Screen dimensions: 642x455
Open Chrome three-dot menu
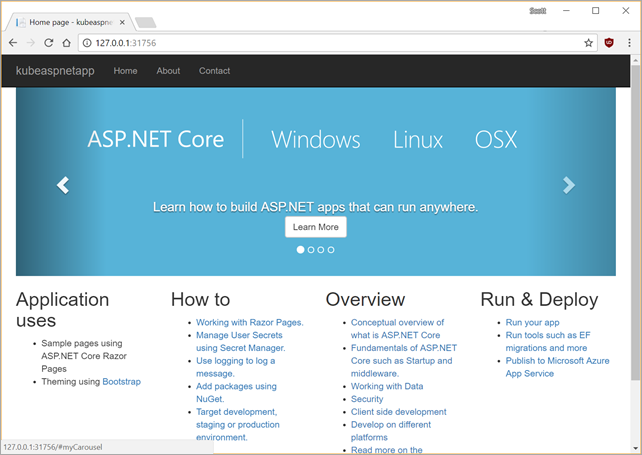click(x=629, y=43)
